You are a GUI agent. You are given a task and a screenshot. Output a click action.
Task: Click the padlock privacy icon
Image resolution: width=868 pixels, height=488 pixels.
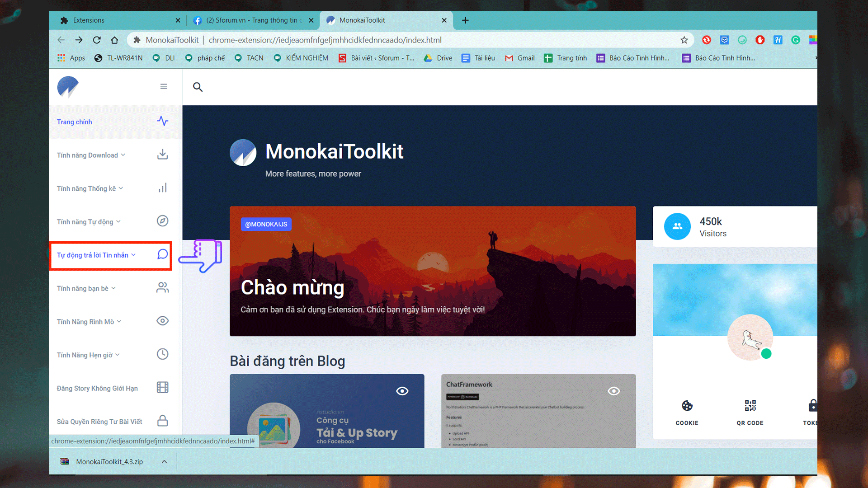[163, 421]
